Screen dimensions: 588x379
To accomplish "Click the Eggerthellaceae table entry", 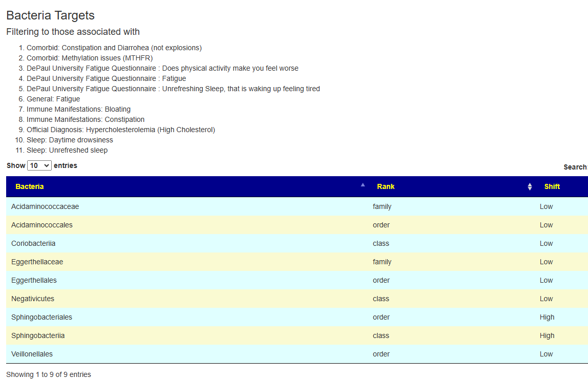I will click(x=37, y=262).
